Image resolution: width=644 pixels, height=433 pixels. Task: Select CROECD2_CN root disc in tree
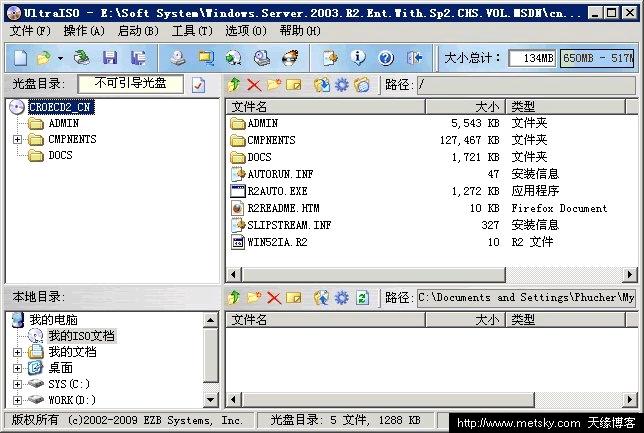pos(61,107)
